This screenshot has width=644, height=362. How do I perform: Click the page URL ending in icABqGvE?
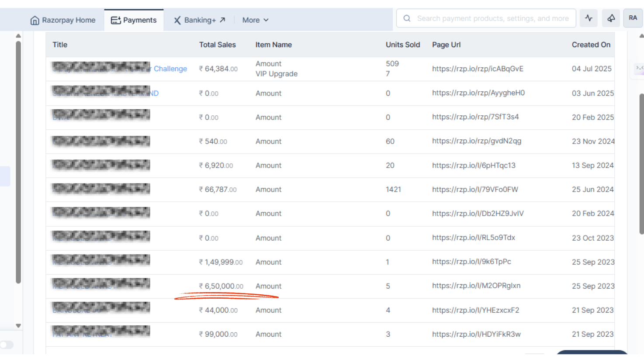[x=478, y=69]
